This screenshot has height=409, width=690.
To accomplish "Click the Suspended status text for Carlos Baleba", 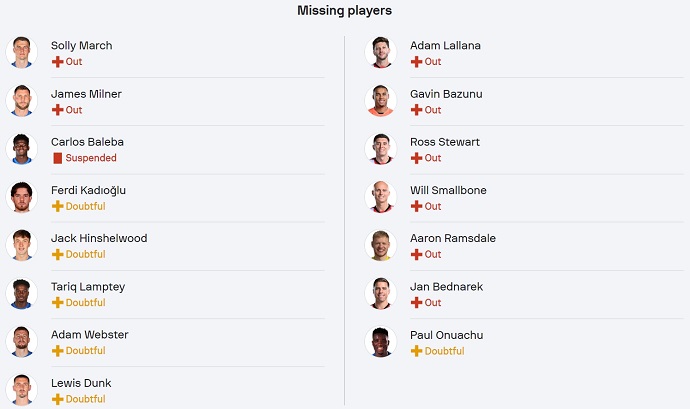I will [x=91, y=158].
